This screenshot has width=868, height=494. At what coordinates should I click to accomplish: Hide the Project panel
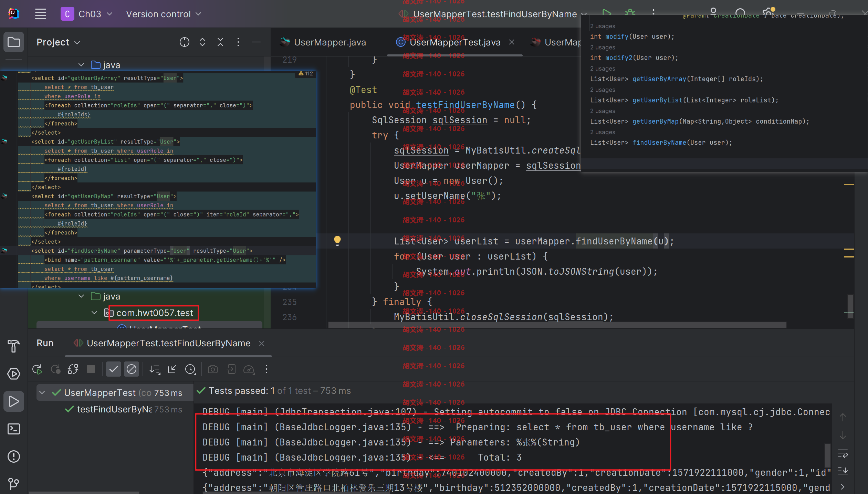[256, 42]
